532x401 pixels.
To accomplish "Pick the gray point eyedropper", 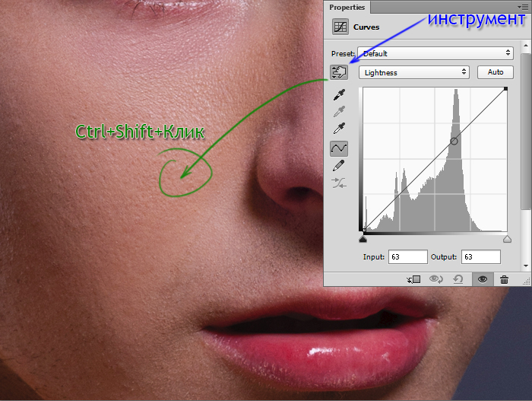I will coord(339,111).
